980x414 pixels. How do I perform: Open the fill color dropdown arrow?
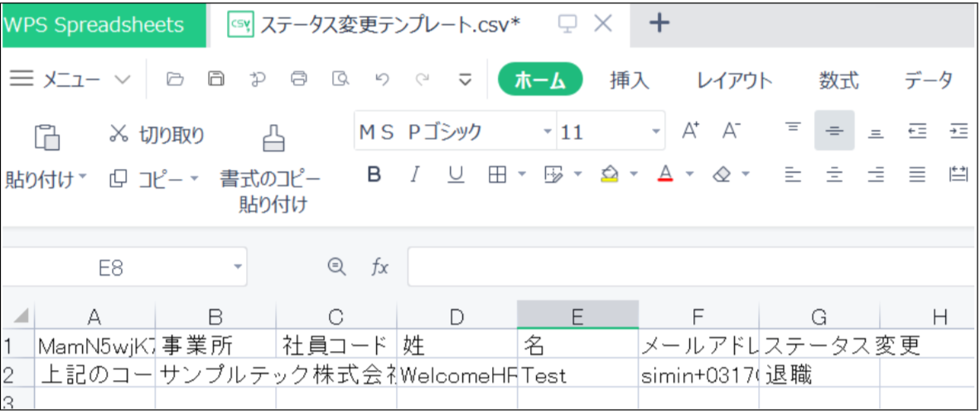tap(634, 174)
